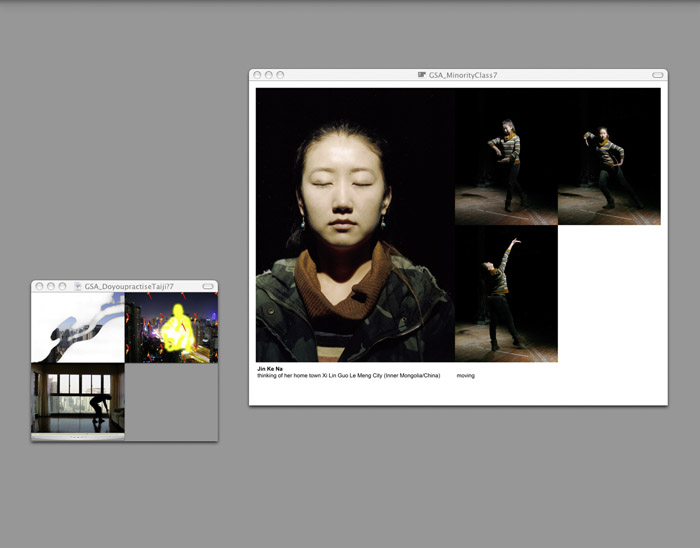Click the 'moving' caption under the dancer
Image resolution: width=700 pixels, height=548 pixels.
pos(466,376)
